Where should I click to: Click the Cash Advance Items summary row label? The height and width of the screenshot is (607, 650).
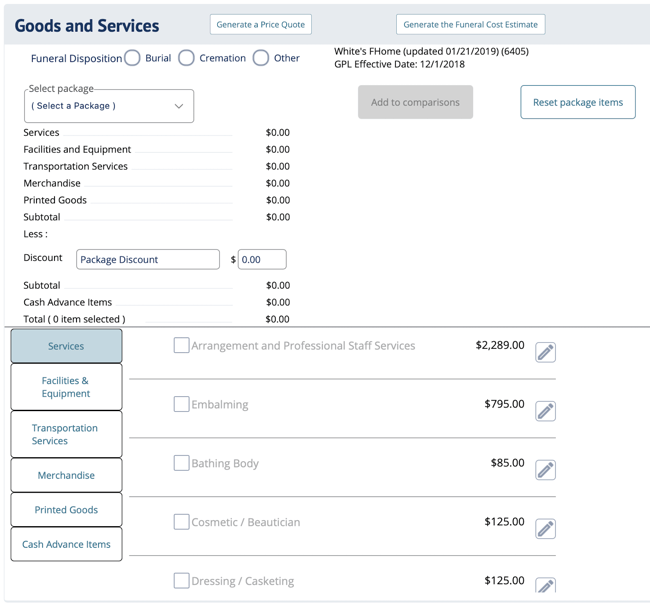click(x=68, y=302)
